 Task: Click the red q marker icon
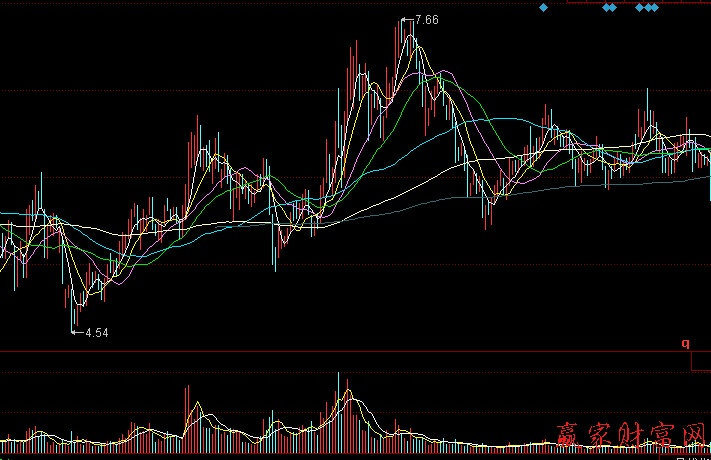(686, 342)
